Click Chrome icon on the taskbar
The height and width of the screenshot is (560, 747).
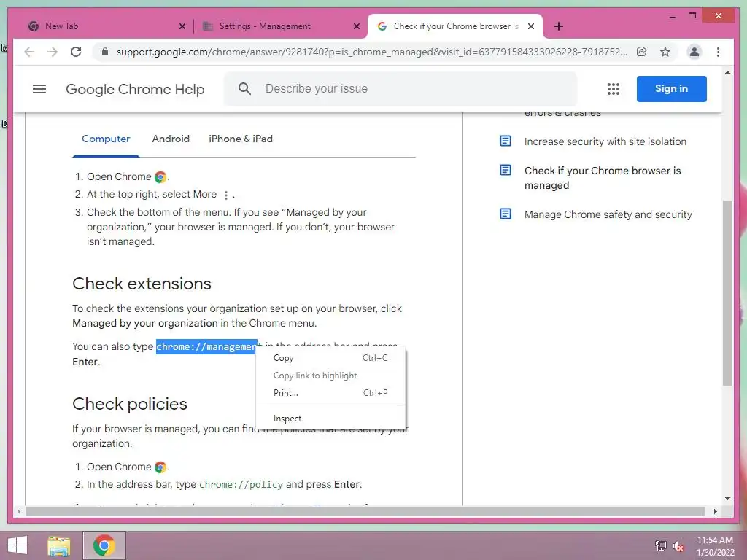pos(104,545)
